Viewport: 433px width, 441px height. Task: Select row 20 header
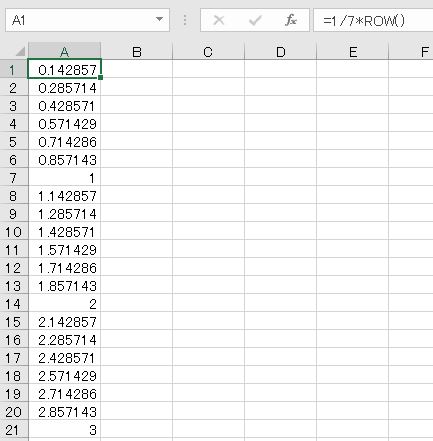[x=14, y=411]
